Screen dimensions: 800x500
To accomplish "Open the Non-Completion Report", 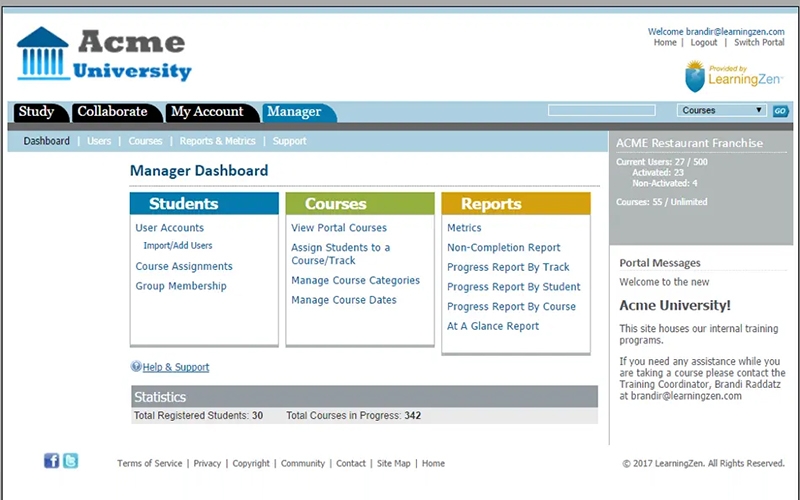I will (503, 248).
